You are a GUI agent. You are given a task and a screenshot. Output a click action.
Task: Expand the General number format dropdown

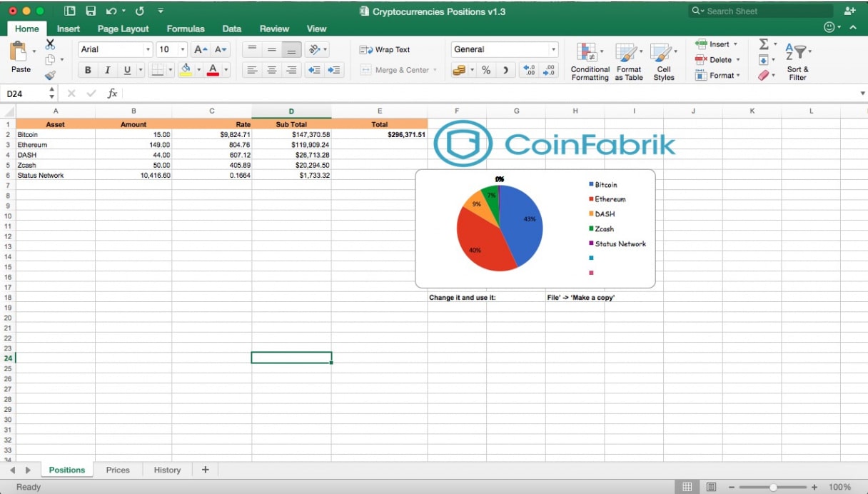(x=553, y=50)
